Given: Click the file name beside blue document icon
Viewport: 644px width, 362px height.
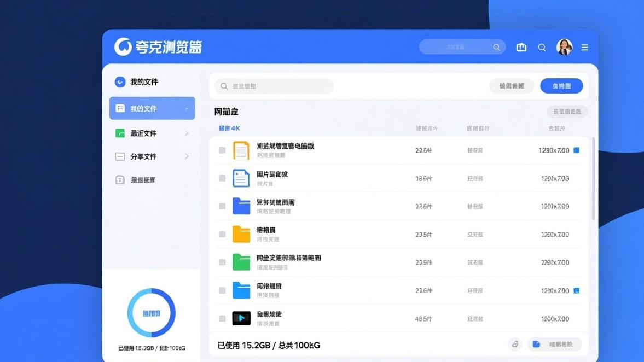Looking at the screenshot, I should [272, 174].
